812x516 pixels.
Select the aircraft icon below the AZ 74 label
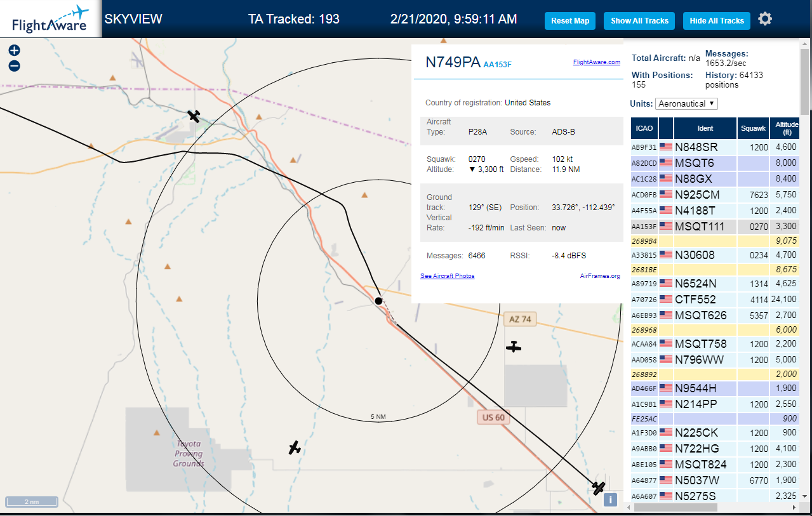pos(513,347)
